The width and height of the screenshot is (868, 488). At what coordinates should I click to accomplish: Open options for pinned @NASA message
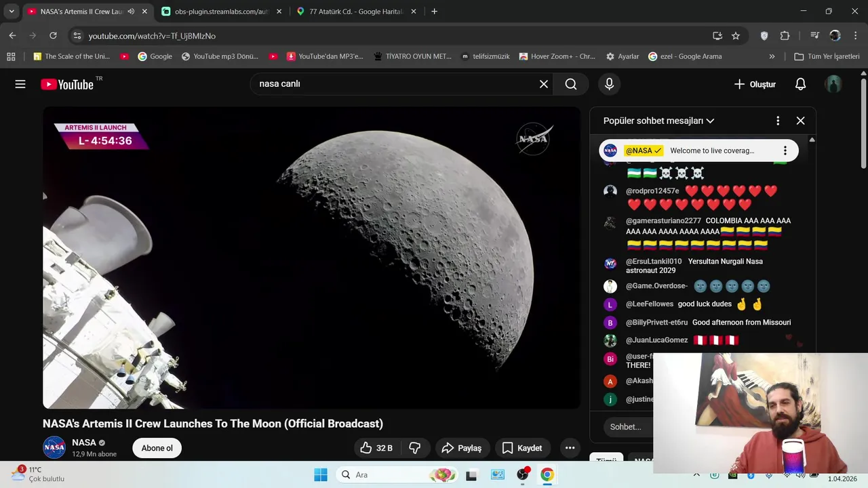tap(785, 150)
